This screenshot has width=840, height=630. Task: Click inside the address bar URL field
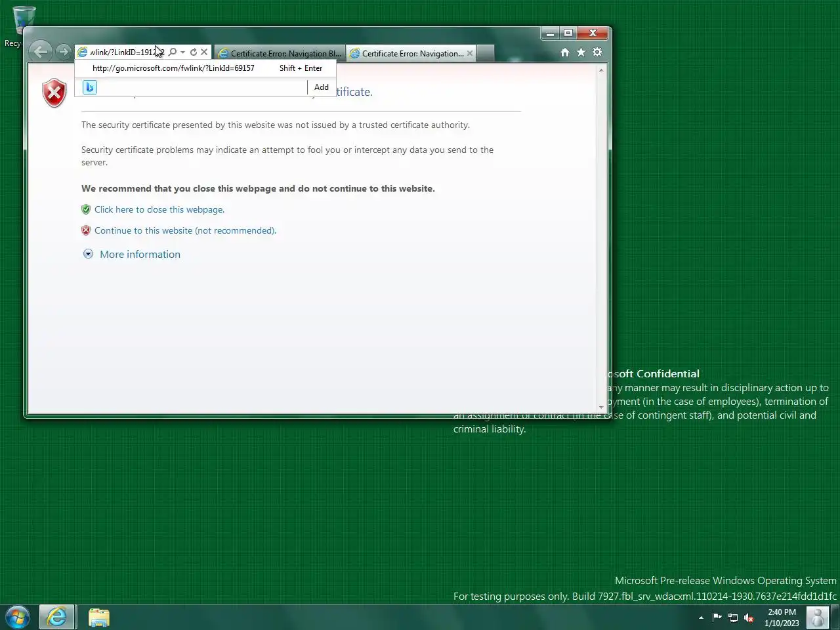(x=127, y=52)
